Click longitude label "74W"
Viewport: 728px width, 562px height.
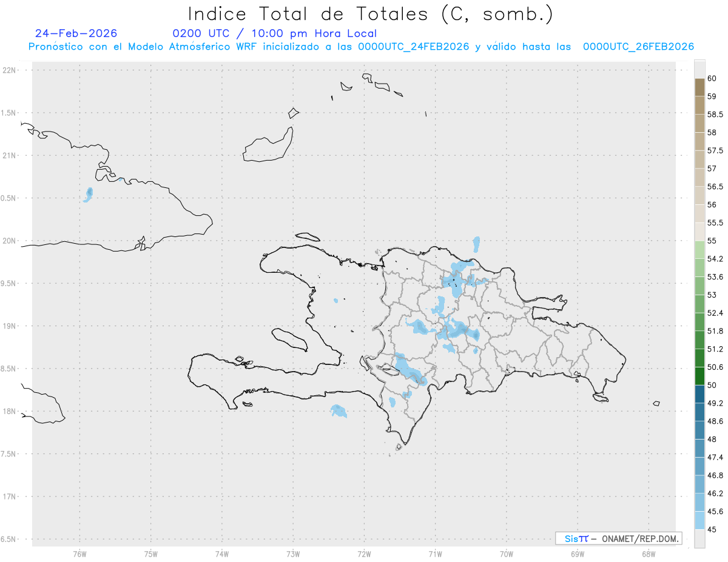(x=221, y=554)
